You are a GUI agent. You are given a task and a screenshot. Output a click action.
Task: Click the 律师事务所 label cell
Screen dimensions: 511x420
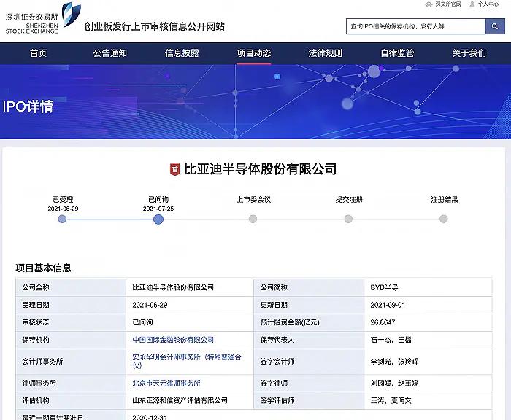click(71, 384)
